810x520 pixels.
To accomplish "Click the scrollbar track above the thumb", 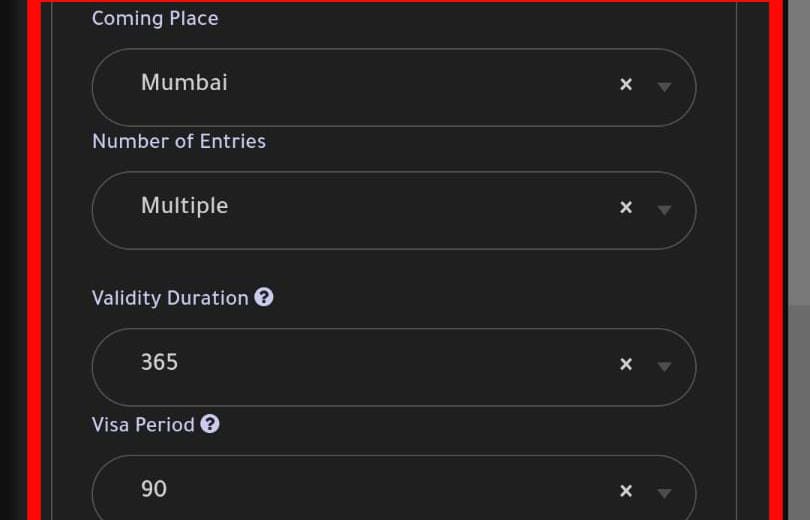I will tap(799, 152).
